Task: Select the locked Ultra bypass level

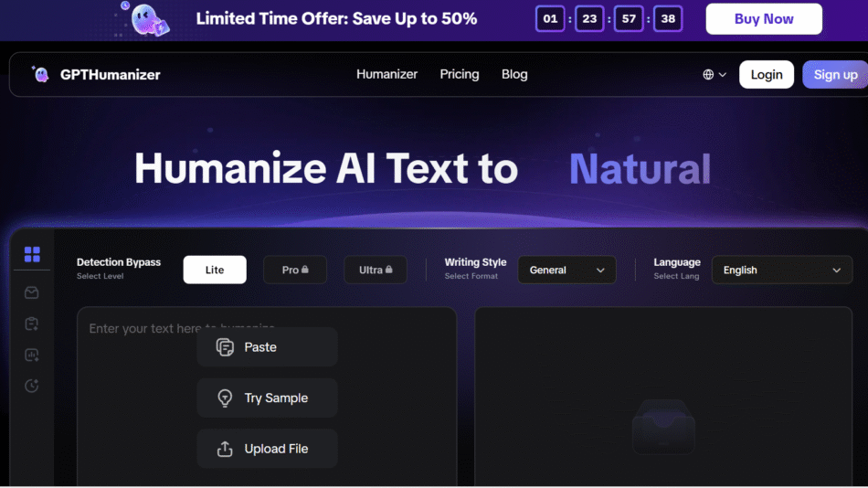Action: (x=376, y=270)
